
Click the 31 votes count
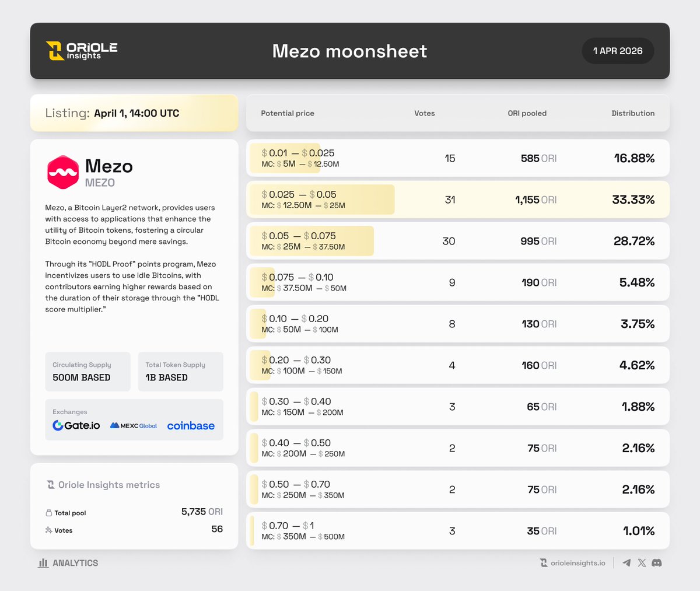point(450,200)
